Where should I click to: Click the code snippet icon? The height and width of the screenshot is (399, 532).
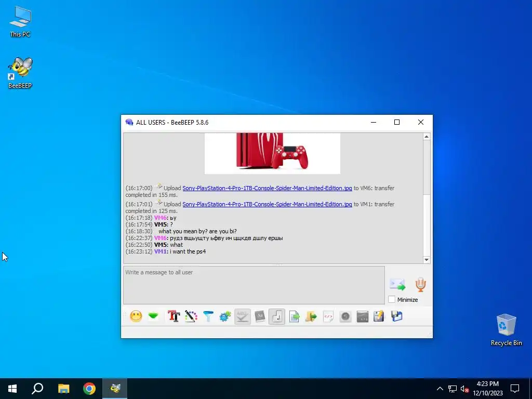coord(328,316)
